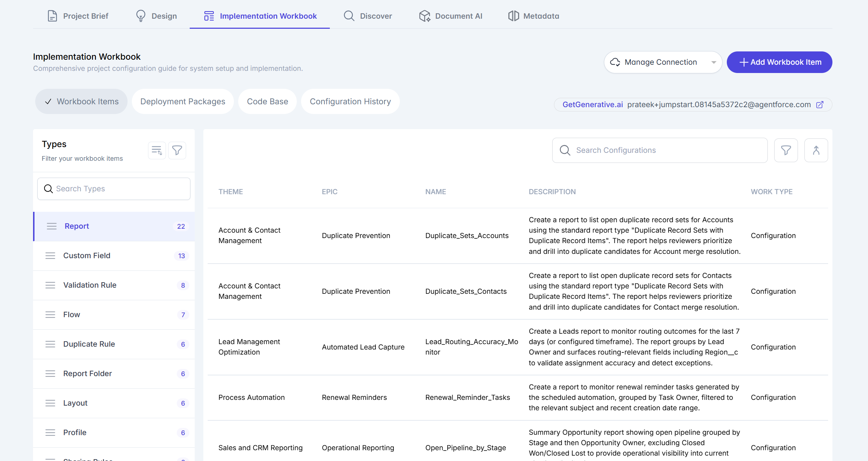The image size is (868, 461).
Task: Click the filter icon beside Search Configurations
Action: coord(786,150)
